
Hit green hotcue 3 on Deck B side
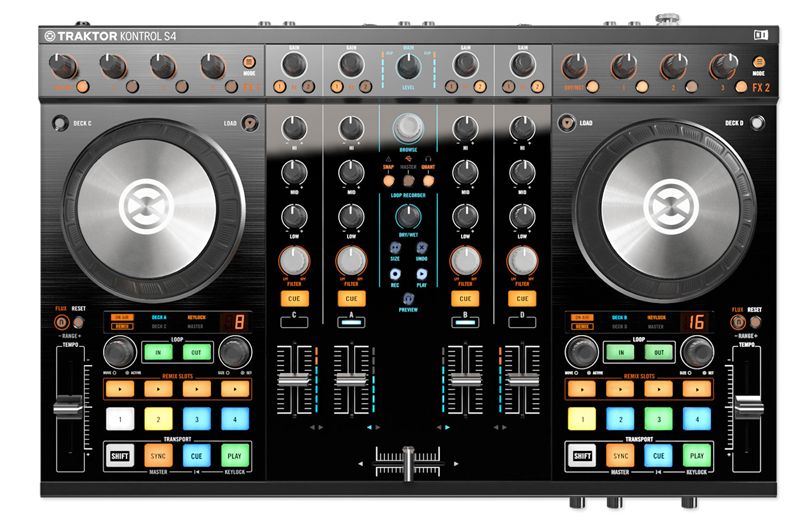(x=659, y=419)
